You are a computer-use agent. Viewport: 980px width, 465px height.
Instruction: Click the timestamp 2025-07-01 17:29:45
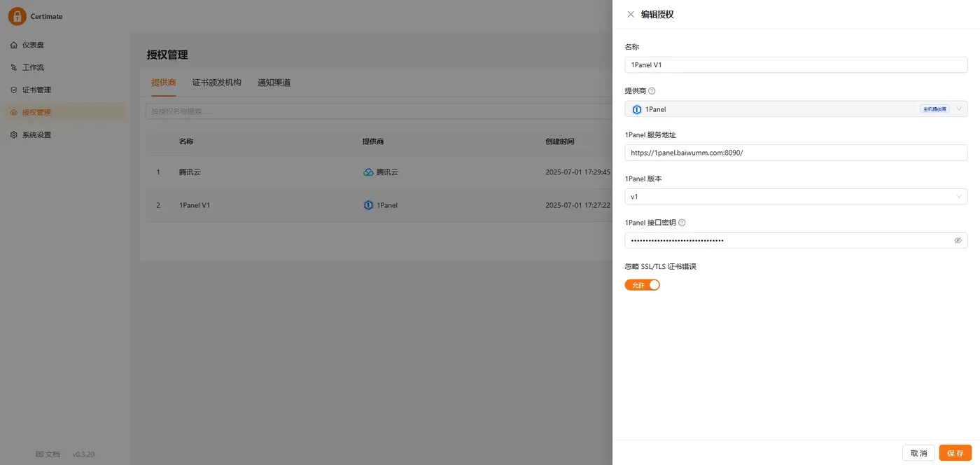[x=577, y=172]
